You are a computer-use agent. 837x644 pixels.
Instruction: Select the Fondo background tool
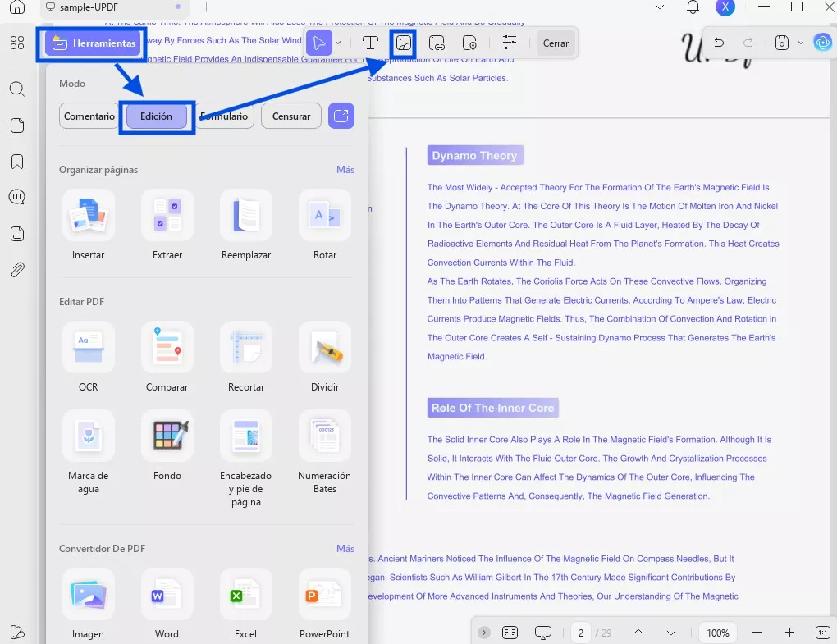tap(167, 445)
